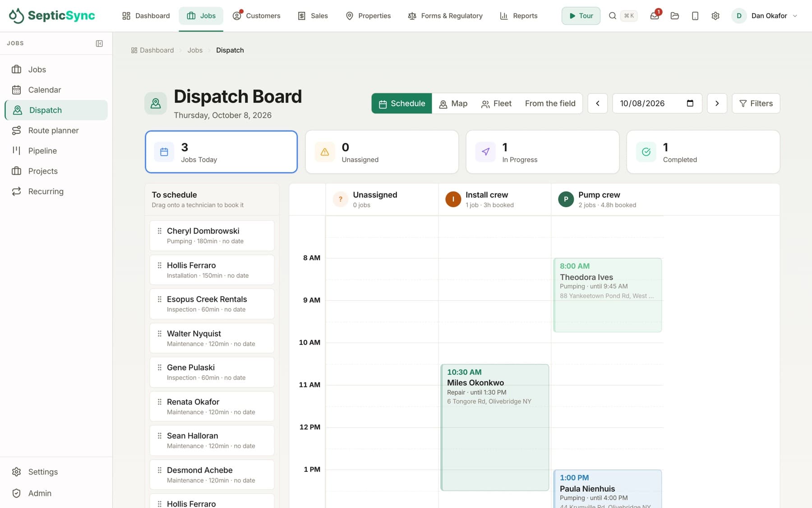Click the Dispatch Board header icon

tap(156, 103)
